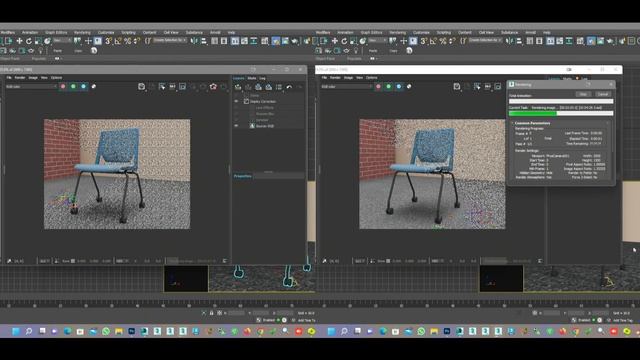Click the time slider track in left window
Viewport: 640px width, 360px height.
point(158,304)
